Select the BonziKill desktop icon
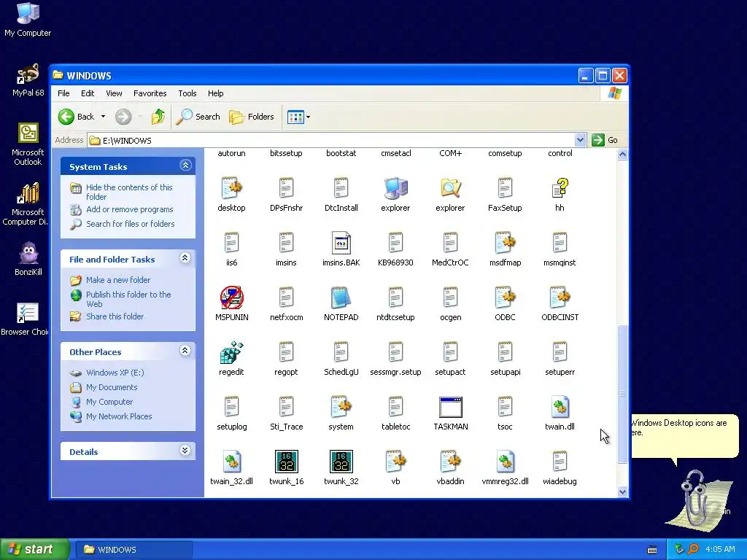Screen dimensions: 747x560 pos(28,259)
